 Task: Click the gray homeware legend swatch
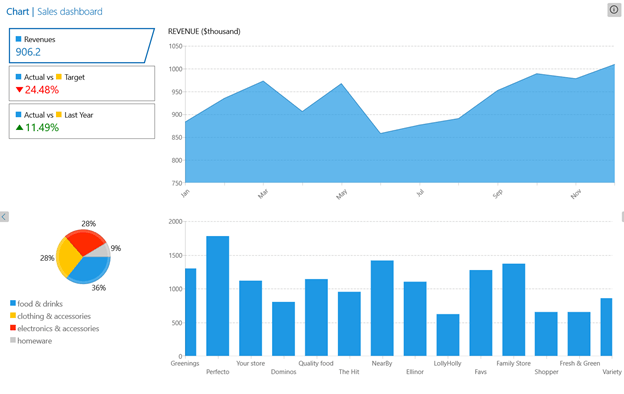click(x=13, y=340)
